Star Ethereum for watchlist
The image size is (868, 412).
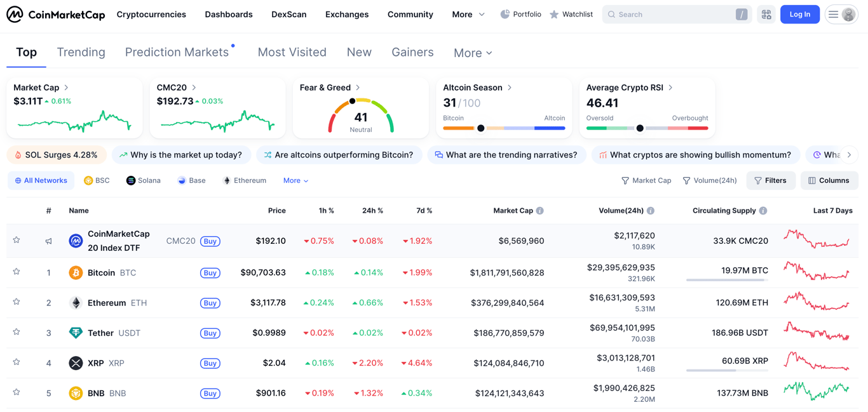point(17,302)
